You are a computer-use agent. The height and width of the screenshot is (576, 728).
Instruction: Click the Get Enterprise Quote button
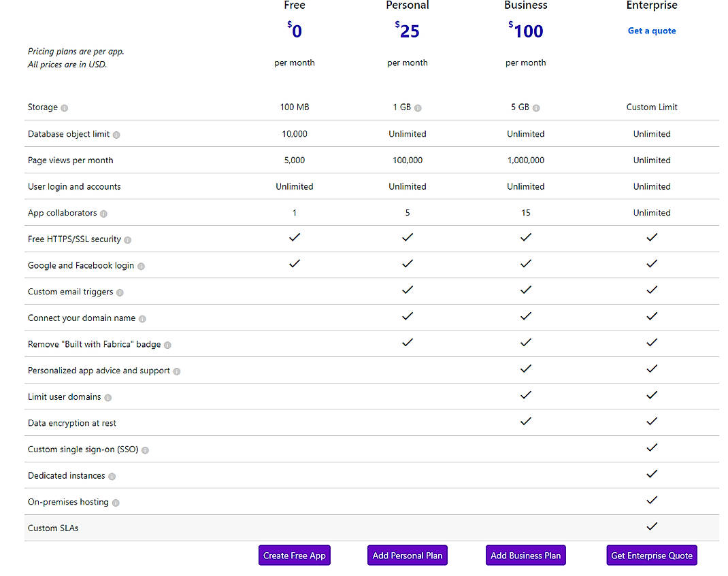(651, 555)
